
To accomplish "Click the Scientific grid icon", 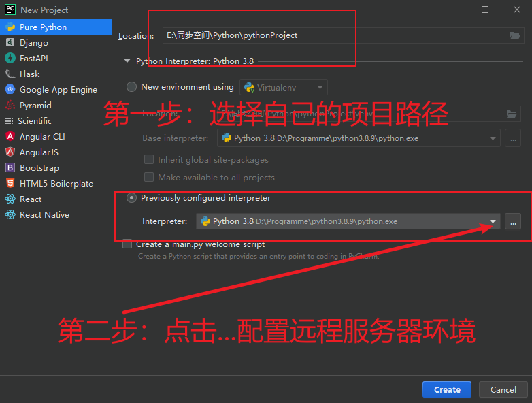I will 10,120.
